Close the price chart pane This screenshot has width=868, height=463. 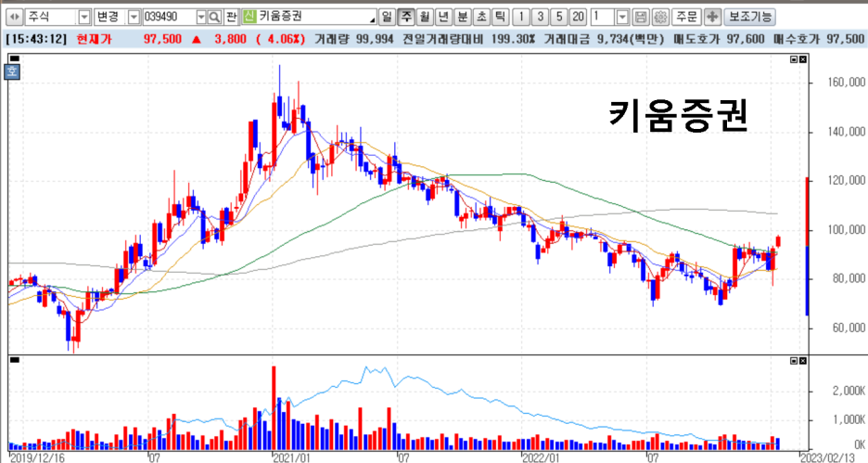(803, 59)
